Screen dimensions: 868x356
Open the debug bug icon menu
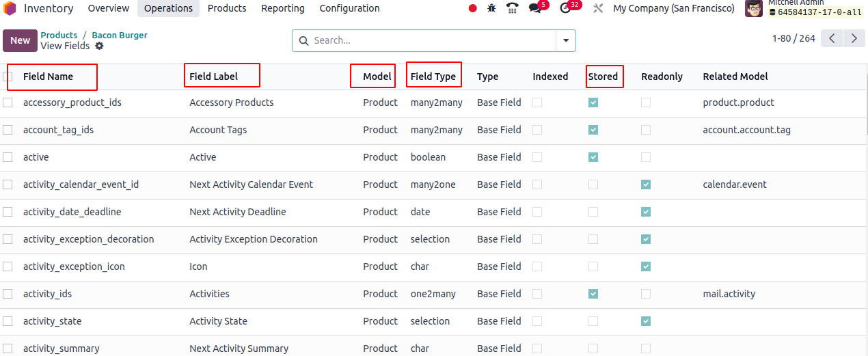point(491,9)
